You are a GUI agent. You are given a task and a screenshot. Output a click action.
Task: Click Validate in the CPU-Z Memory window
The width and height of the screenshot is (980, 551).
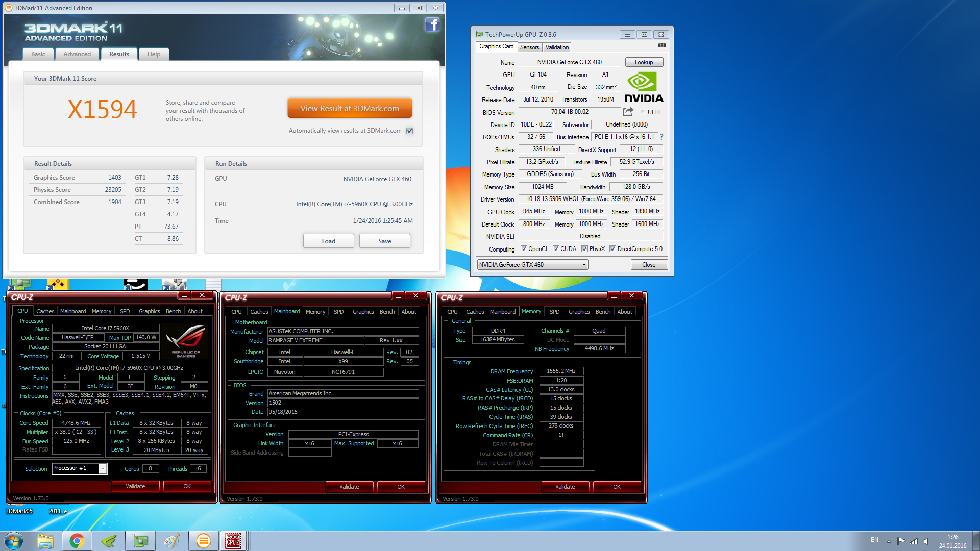(x=565, y=487)
